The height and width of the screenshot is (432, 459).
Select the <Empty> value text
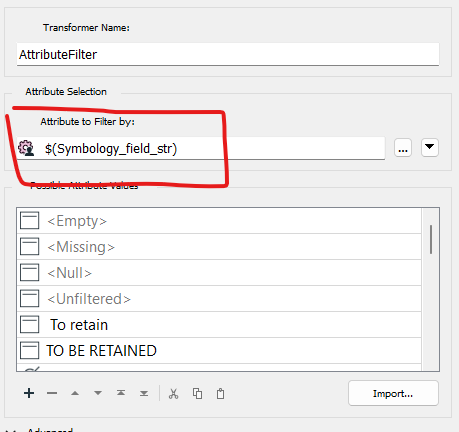pos(77,221)
